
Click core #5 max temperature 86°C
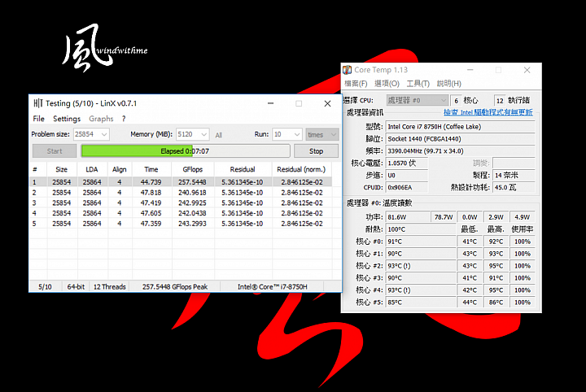496,303
